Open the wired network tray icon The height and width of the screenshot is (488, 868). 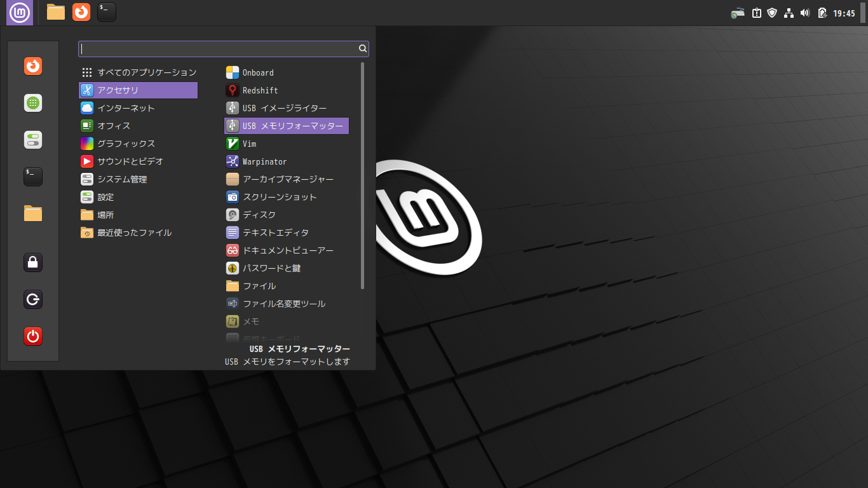[789, 13]
